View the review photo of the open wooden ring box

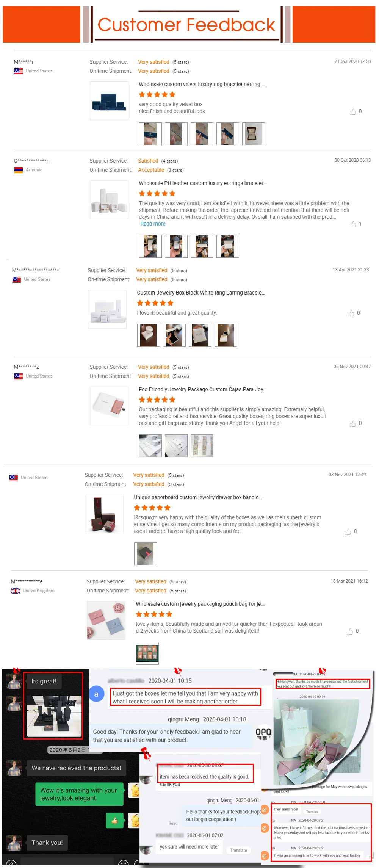coord(254,134)
